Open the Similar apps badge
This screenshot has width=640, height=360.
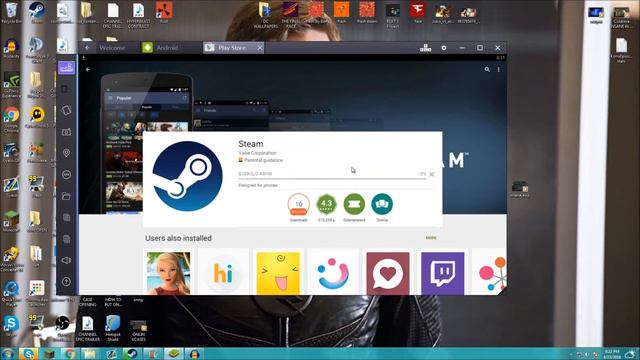click(382, 204)
